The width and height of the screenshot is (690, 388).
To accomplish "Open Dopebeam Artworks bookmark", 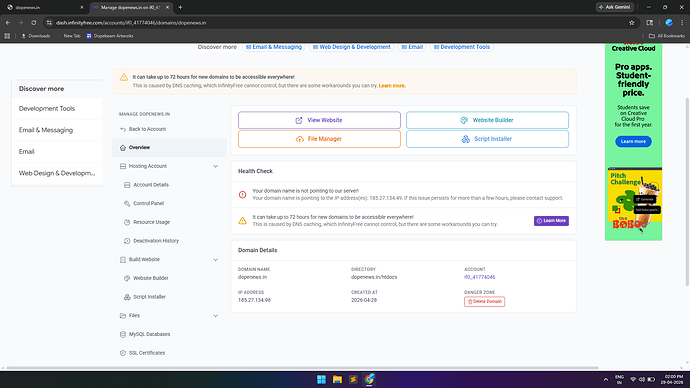I will click(x=110, y=36).
